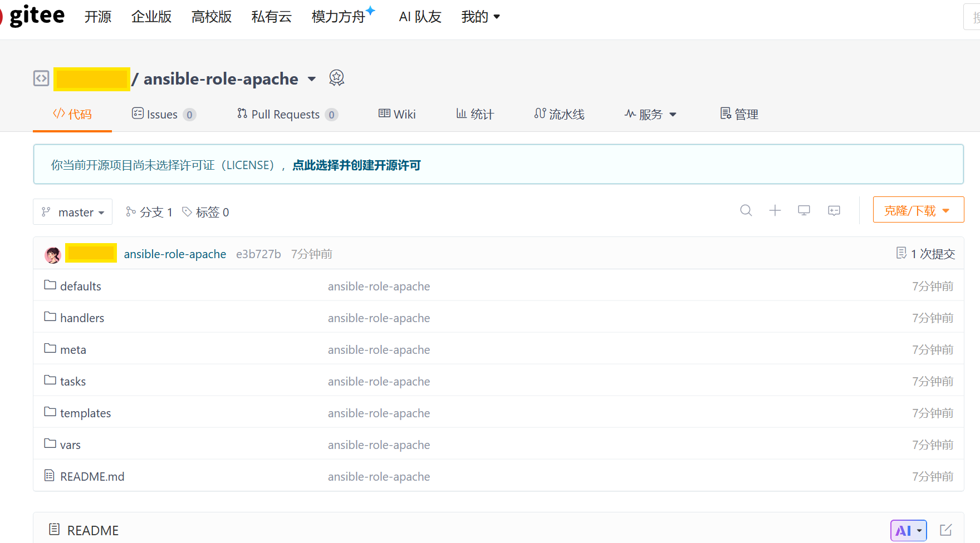Click the README.md file icon
Screen dimensions: 980x543
[50, 476]
